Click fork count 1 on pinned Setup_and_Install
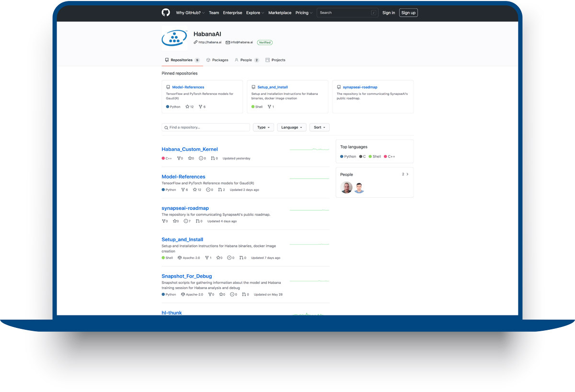This screenshot has width=575, height=392. click(x=271, y=107)
